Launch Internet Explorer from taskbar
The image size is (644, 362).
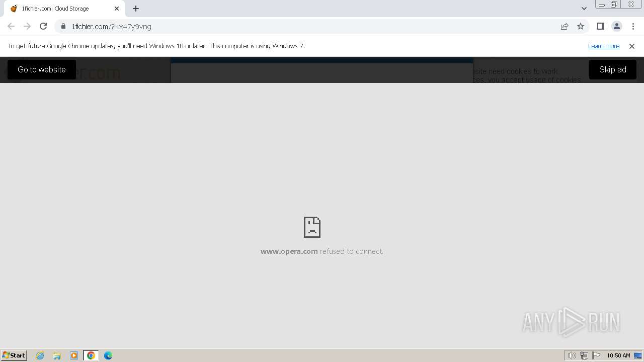40,355
